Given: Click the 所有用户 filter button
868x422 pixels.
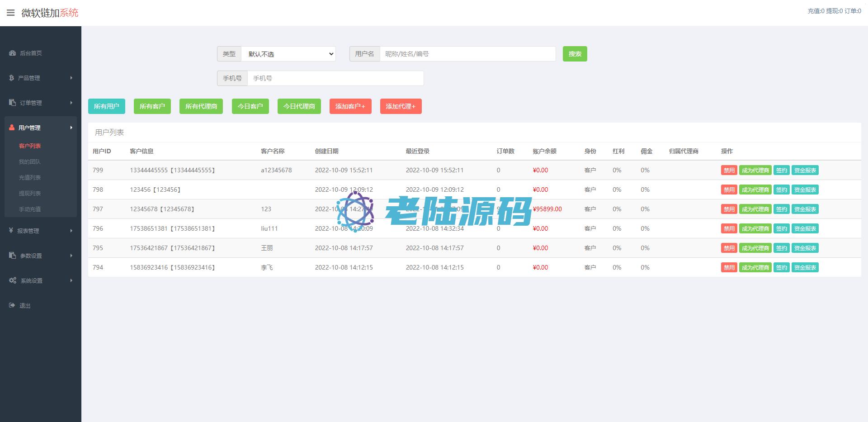Looking at the screenshot, I should click(107, 106).
